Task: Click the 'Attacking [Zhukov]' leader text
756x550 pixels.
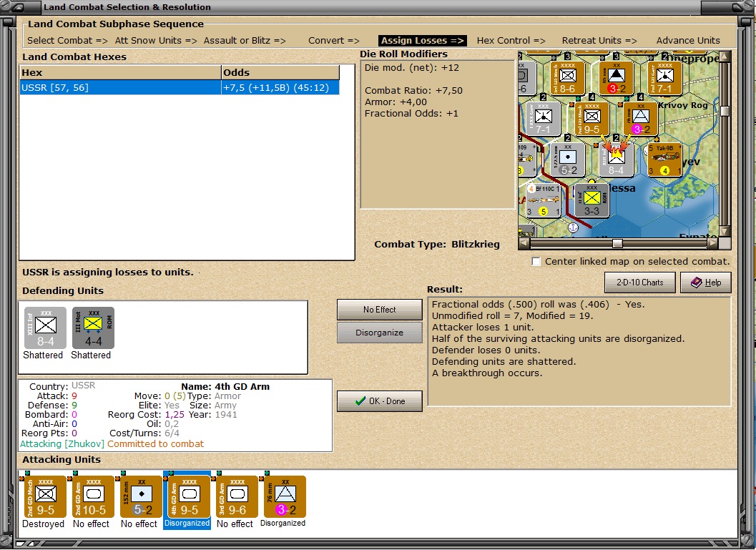Action: (x=62, y=444)
